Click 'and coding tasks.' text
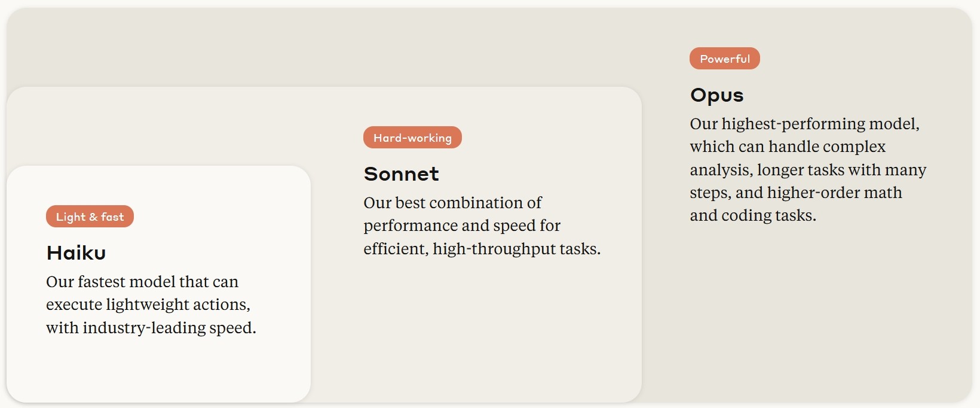 click(753, 215)
